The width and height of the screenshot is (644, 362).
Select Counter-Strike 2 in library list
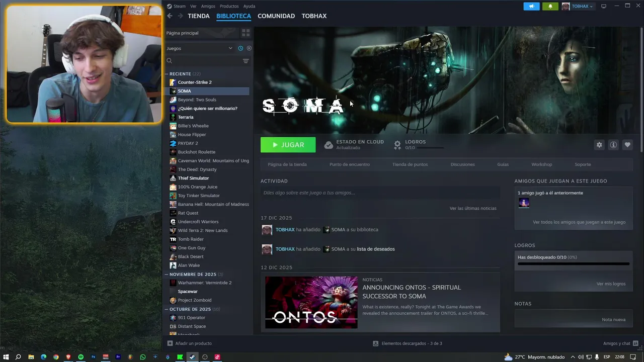click(x=207, y=82)
